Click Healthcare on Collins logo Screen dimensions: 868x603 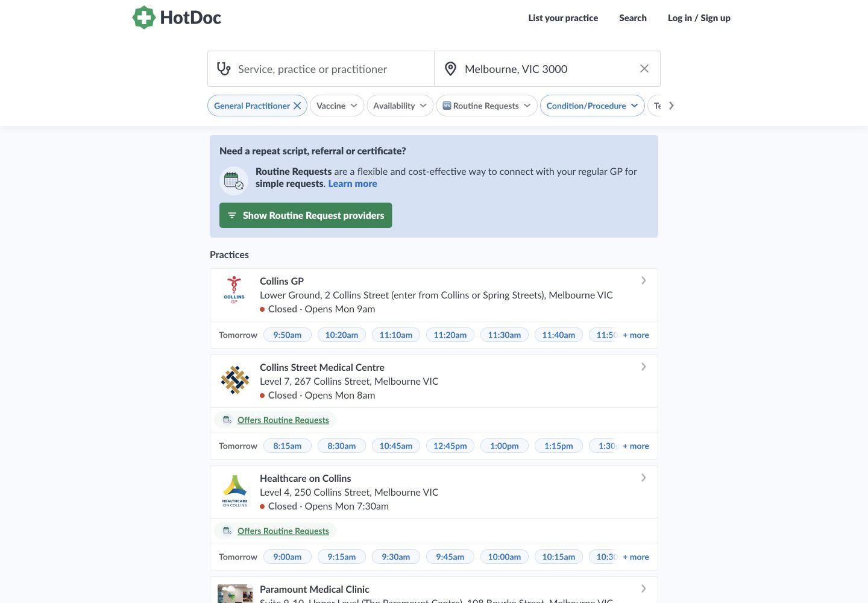tap(234, 491)
